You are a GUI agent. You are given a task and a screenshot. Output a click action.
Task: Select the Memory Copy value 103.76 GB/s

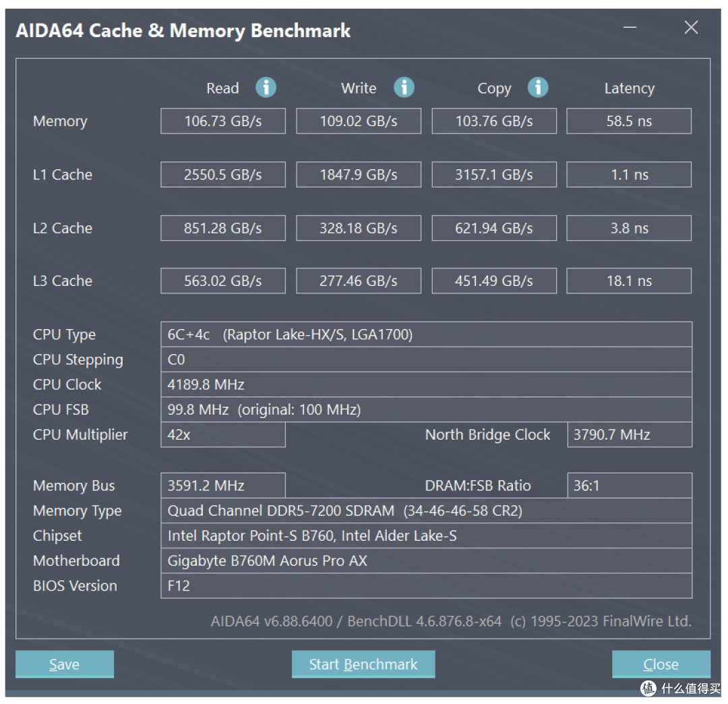(x=494, y=121)
